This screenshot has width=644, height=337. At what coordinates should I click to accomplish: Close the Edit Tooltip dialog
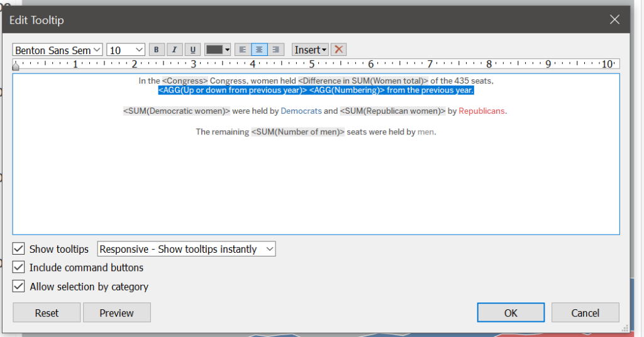click(x=614, y=19)
